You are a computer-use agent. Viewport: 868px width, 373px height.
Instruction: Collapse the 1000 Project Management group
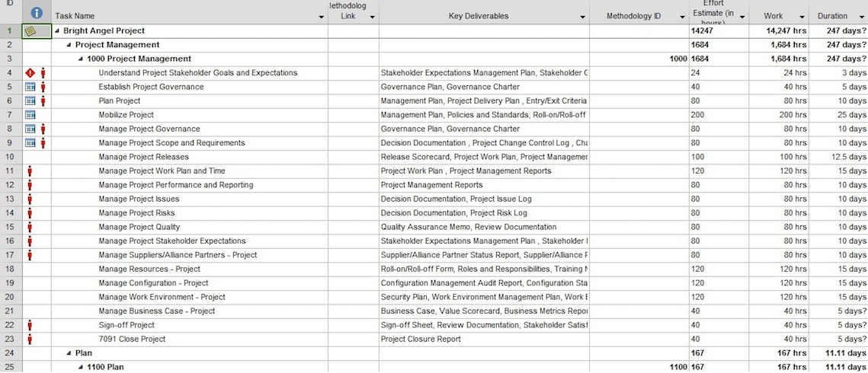tap(82, 59)
